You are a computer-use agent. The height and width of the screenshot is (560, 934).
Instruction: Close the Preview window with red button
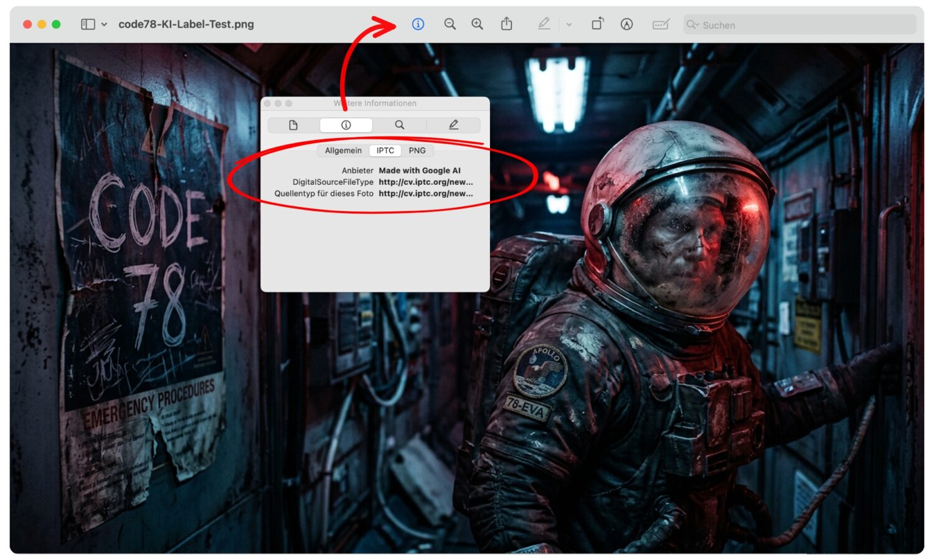coord(27,24)
